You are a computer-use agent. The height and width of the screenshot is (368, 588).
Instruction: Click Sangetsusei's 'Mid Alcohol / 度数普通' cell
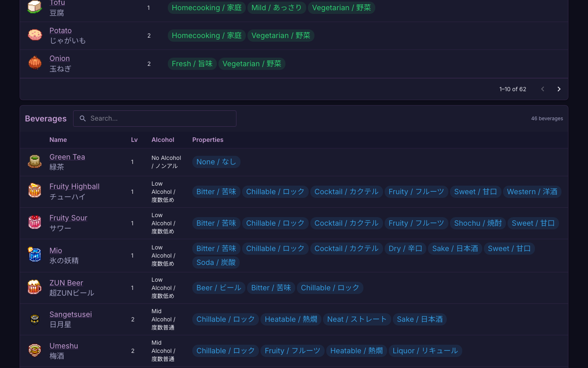pos(163,319)
